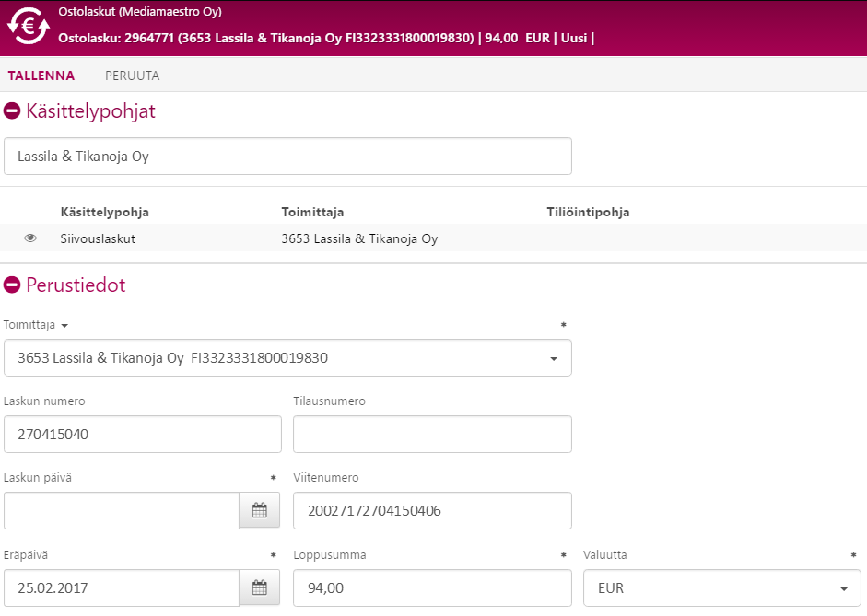Click the Viitenumero reference field
Image resolution: width=867 pixels, height=616 pixels.
coord(432,510)
